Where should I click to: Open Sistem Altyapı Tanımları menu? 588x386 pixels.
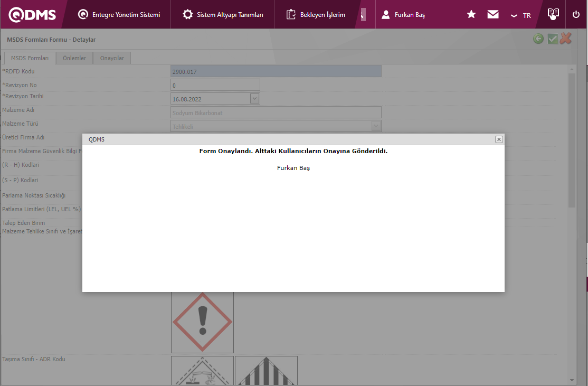223,15
